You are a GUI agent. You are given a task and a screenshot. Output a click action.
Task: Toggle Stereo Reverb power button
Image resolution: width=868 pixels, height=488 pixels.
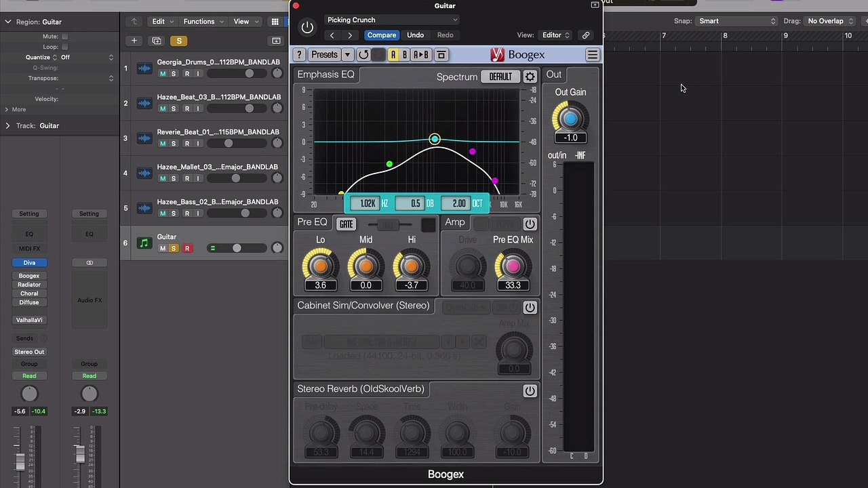pos(530,390)
